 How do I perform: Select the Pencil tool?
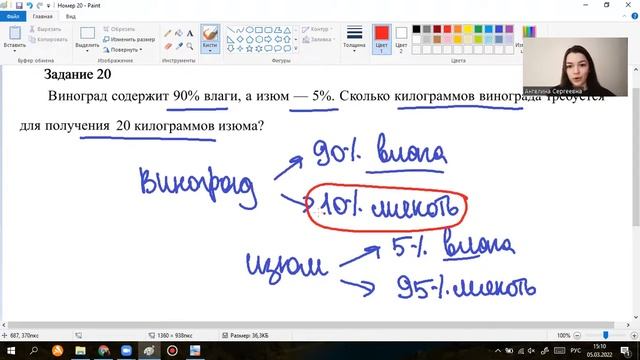tap(168, 33)
